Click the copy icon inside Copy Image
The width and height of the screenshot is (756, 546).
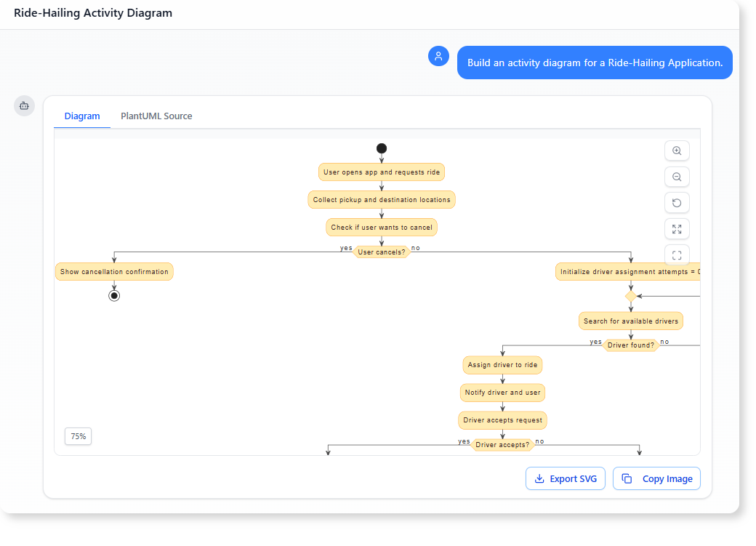pyautogui.click(x=627, y=478)
